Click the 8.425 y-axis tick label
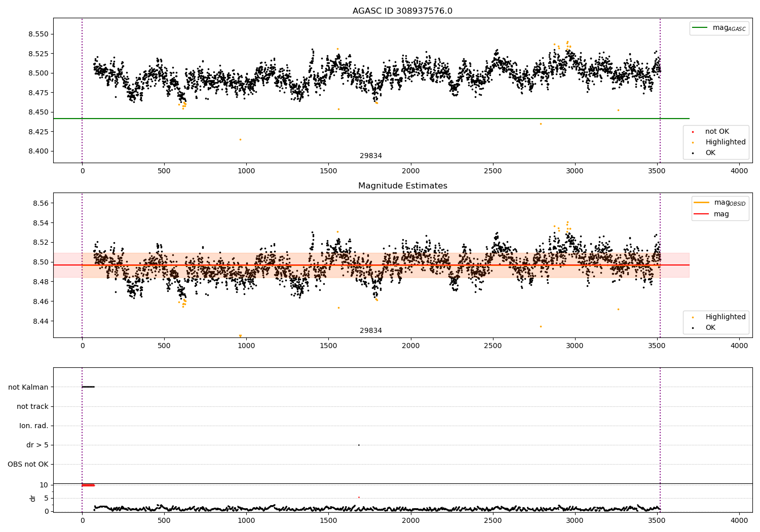 (x=39, y=132)
